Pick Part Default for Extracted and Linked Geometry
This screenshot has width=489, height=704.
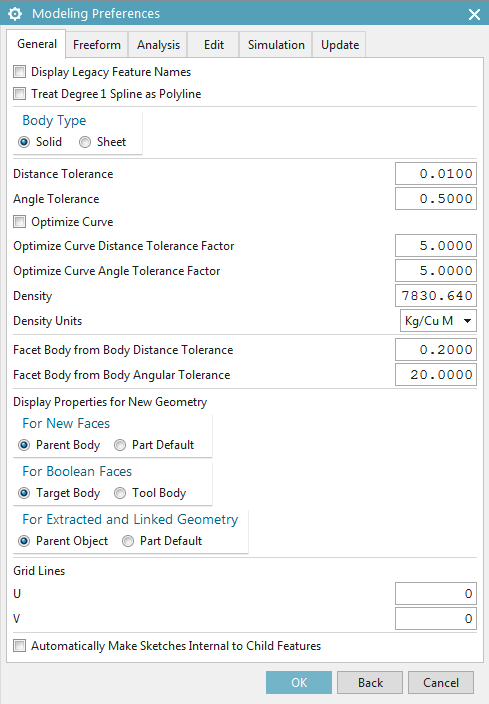click(128, 541)
